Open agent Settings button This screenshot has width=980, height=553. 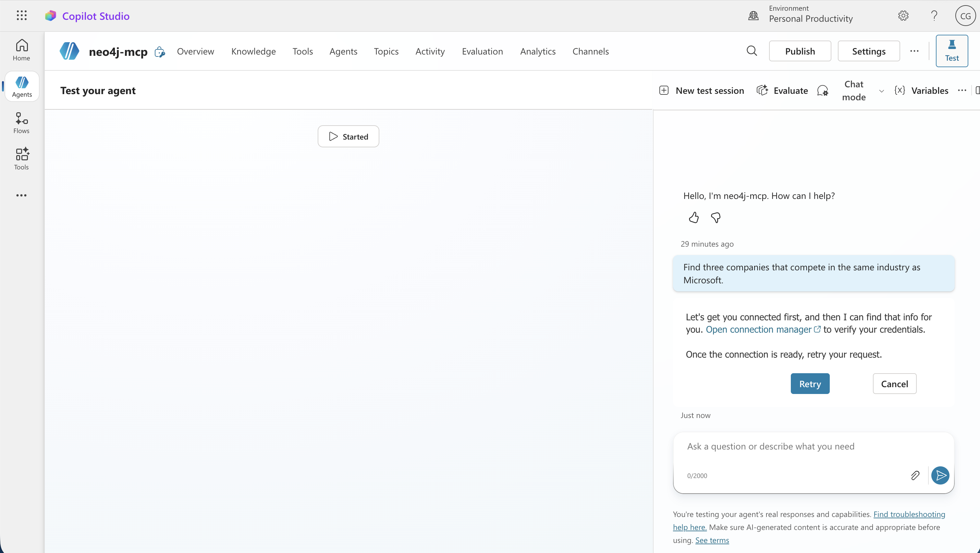coord(869,51)
